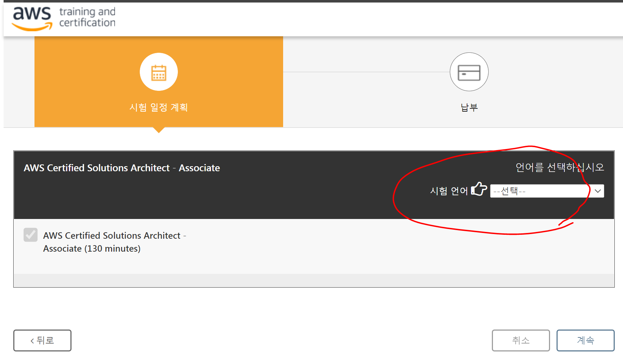
Task: Click the pointing hand icon beside 시험 언어
Action: point(479,189)
